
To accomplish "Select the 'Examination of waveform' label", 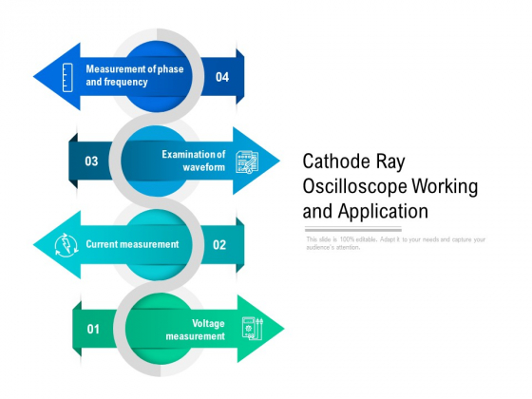I will 194,161.
